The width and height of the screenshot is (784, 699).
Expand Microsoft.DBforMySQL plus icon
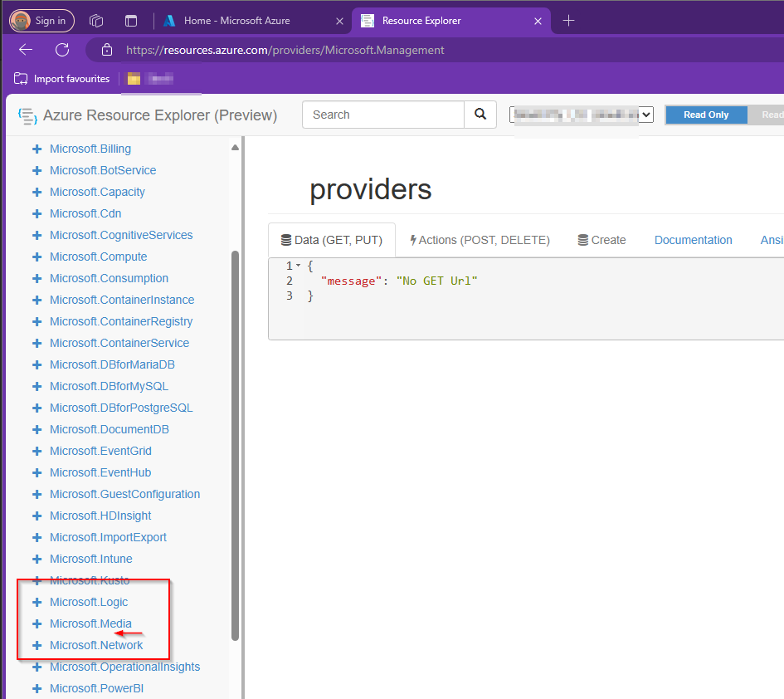coord(37,386)
